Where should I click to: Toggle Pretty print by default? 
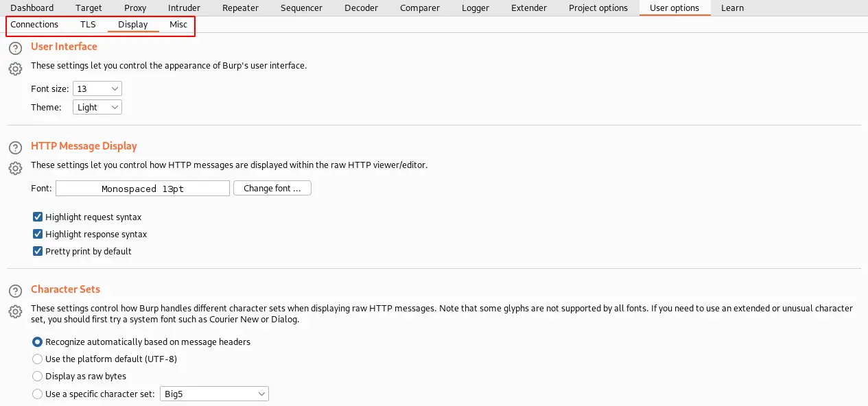point(38,251)
